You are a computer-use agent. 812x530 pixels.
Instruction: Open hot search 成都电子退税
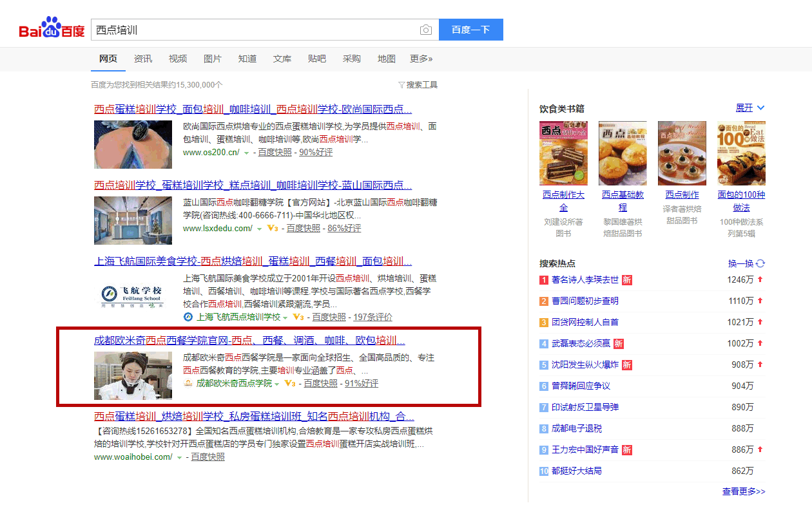pos(577,428)
